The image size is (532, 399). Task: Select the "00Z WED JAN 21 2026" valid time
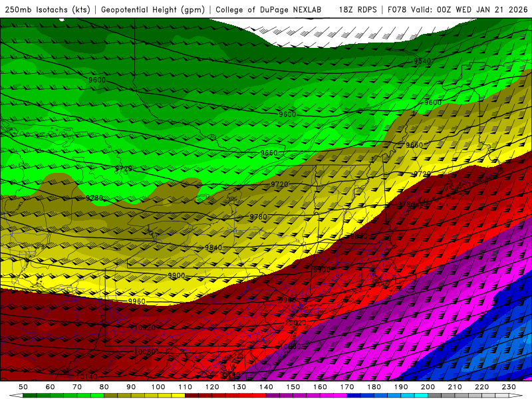point(482,9)
